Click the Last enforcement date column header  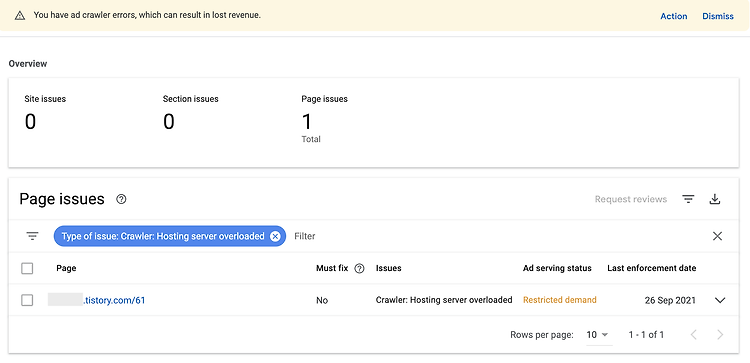[651, 268]
